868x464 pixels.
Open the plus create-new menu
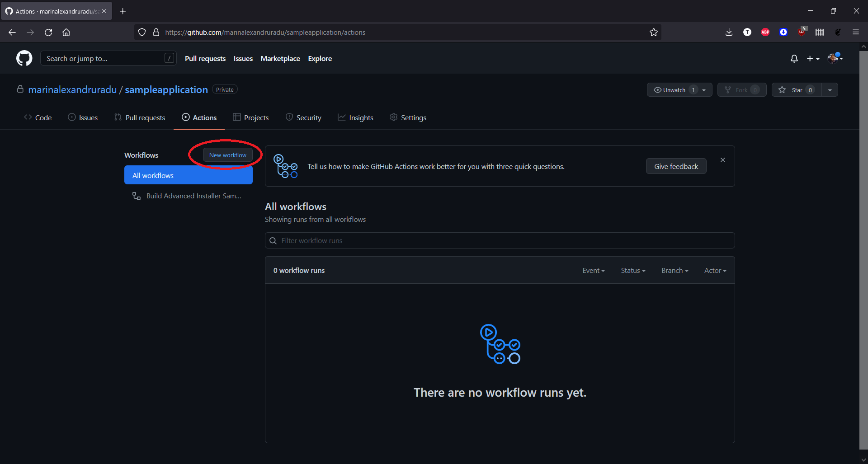813,59
